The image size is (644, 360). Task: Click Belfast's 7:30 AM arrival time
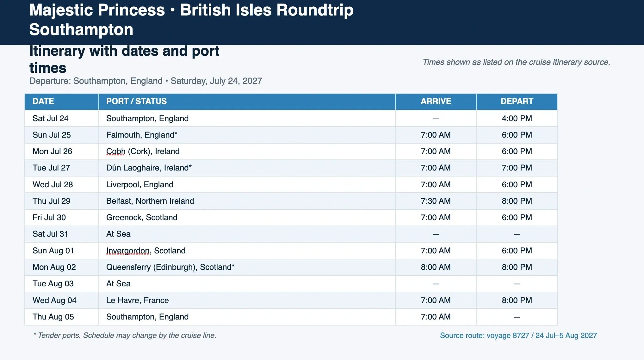[x=436, y=201]
